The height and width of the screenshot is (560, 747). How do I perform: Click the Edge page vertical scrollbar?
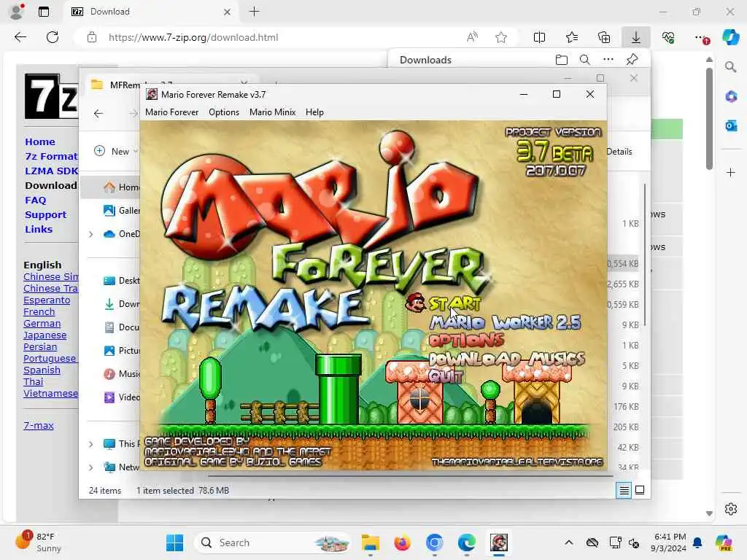pos(709,119)
